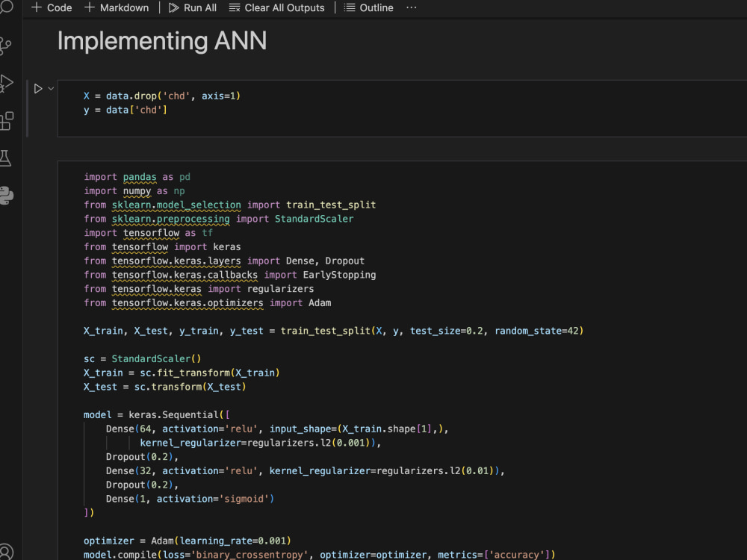747x560 pixels.
Task: Click the line y = data['chd']
Action: [125, 110]
